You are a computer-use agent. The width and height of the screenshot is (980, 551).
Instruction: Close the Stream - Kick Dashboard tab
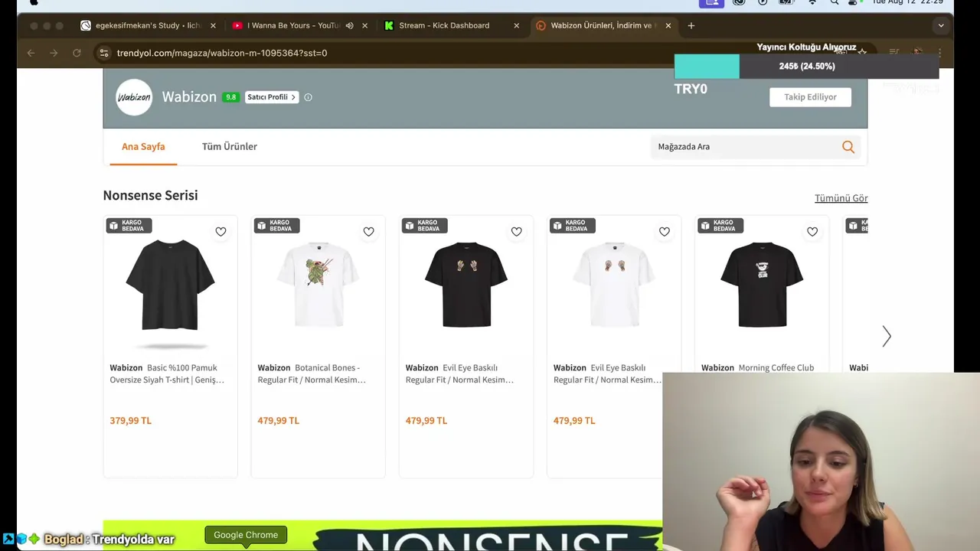pos(516,25)
